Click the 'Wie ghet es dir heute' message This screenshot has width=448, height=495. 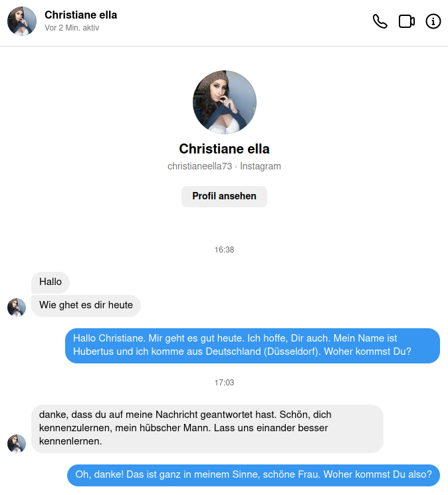click(86, 305)
